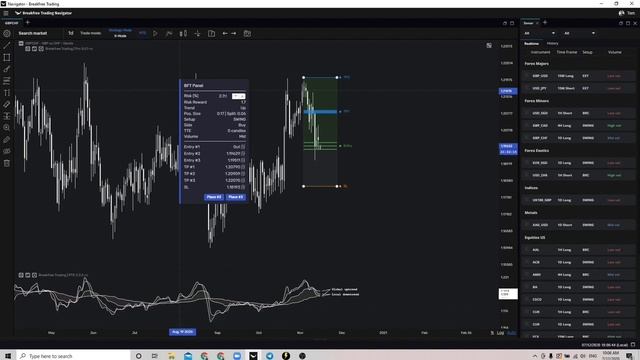Open the 1d timeframe selector
The width and height of the screenshot is (640, 360).
coord(71,33)
